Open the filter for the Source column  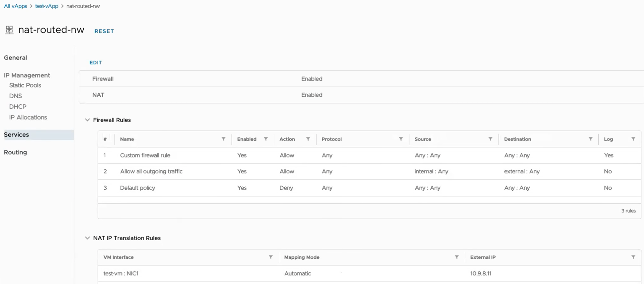[x=491, y=139]
